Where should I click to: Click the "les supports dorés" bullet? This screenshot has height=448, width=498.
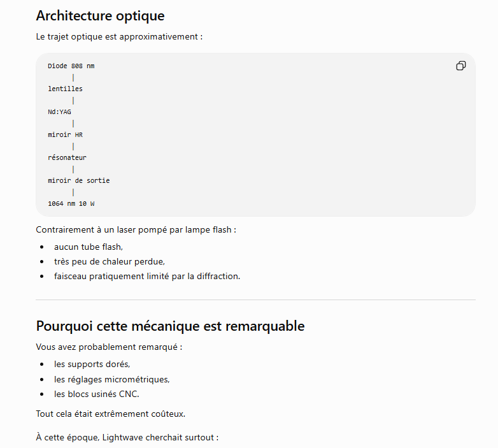click(92, 364)
